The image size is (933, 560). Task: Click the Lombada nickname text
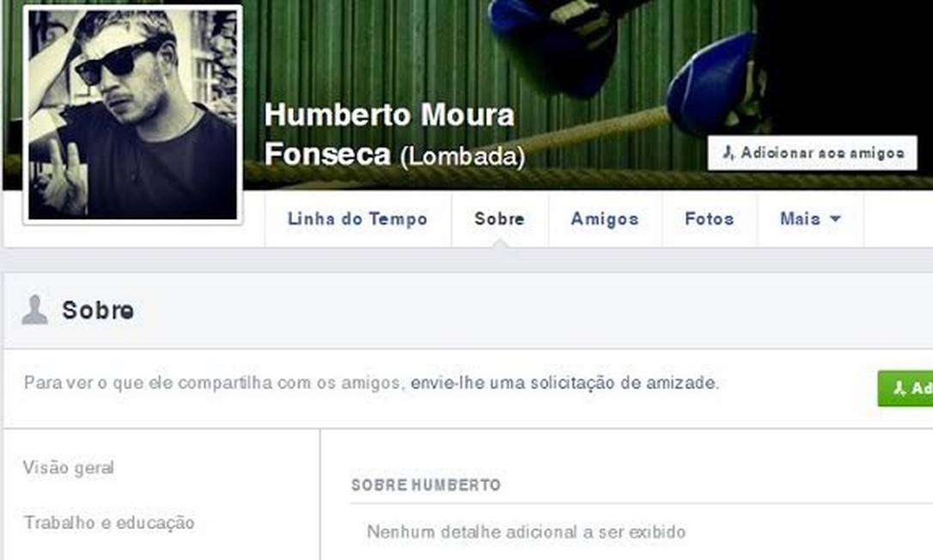[x=462, y=156]
